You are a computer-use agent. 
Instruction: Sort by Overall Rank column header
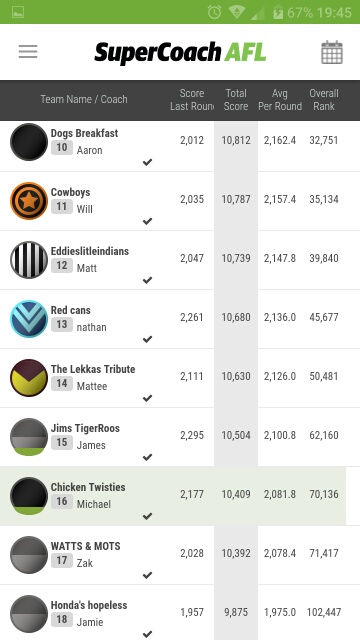point(324,100)
